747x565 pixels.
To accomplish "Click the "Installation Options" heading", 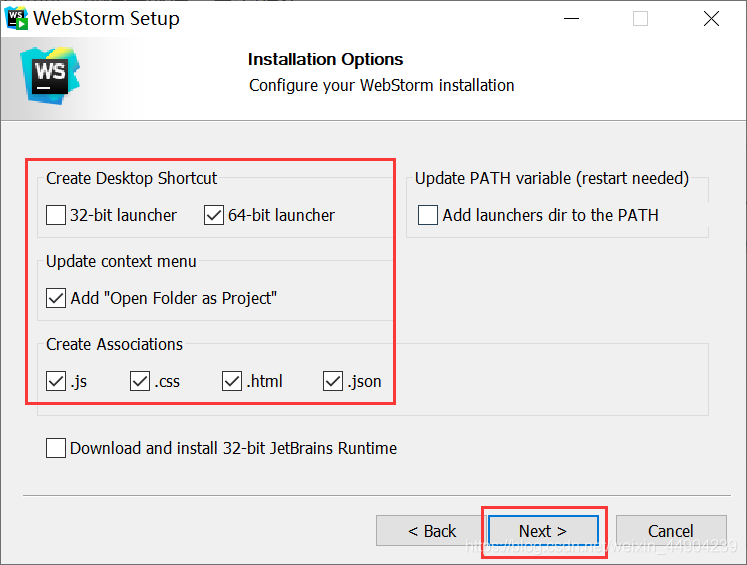I will 325,60.
